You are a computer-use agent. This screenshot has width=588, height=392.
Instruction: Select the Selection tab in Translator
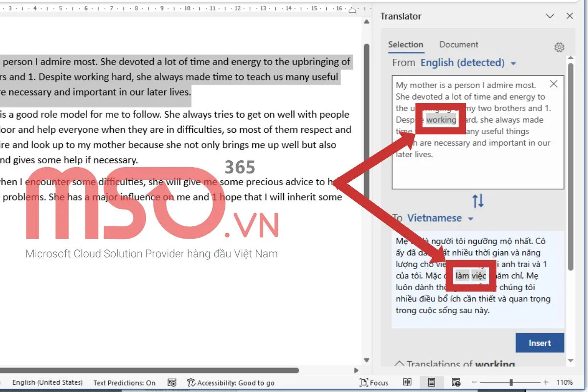point(405,45)
